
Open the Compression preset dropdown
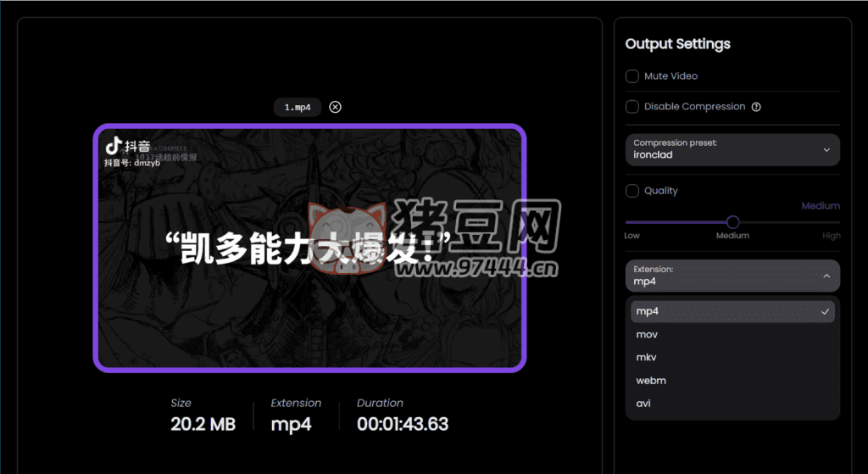(x=732, y=150)
